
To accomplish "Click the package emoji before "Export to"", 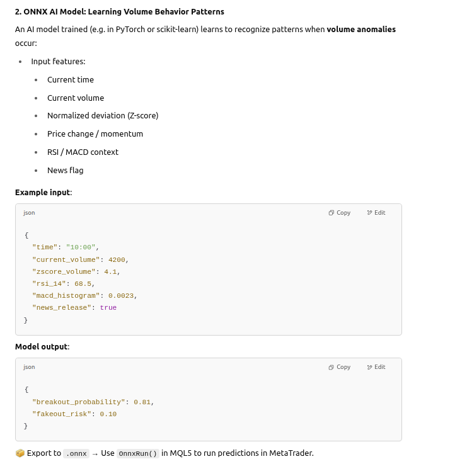I will 20,453.
